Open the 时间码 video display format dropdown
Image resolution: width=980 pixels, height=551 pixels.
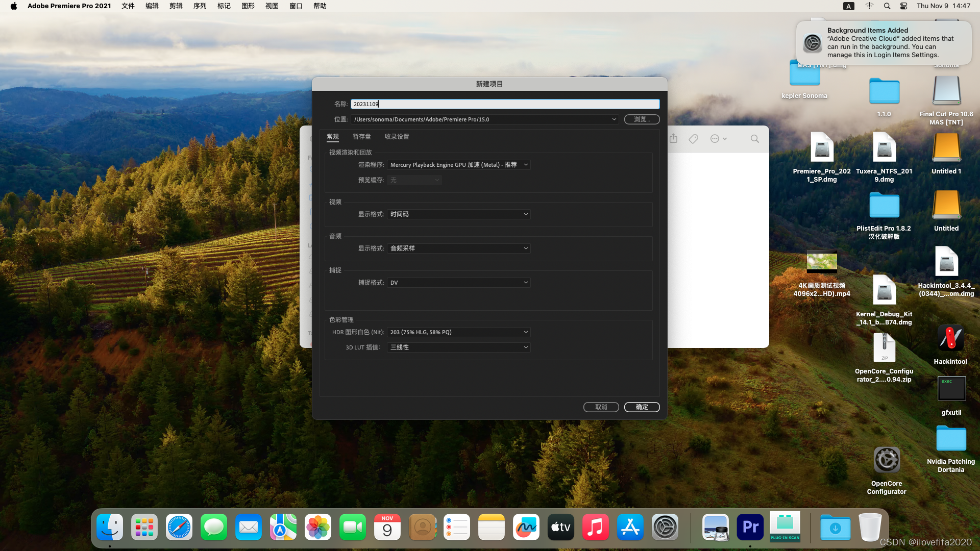click(x=458, y=214)
